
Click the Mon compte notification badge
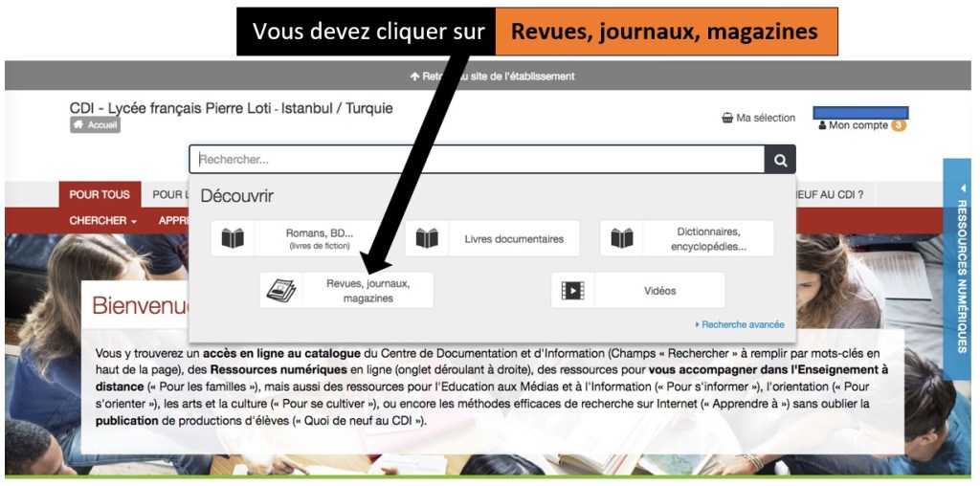[899, 125]
